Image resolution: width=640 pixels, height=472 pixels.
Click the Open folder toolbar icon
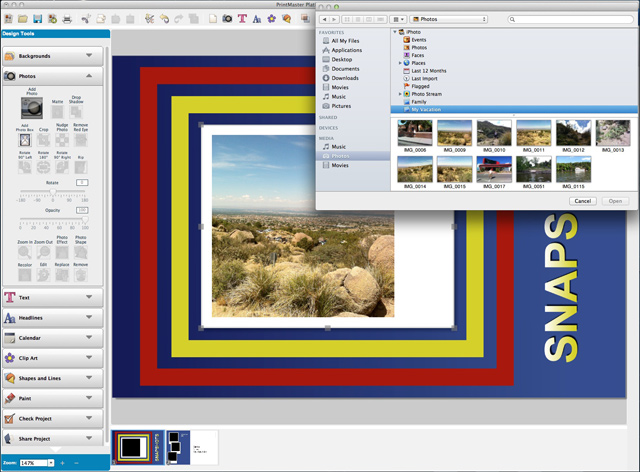(x=22, y=19)
